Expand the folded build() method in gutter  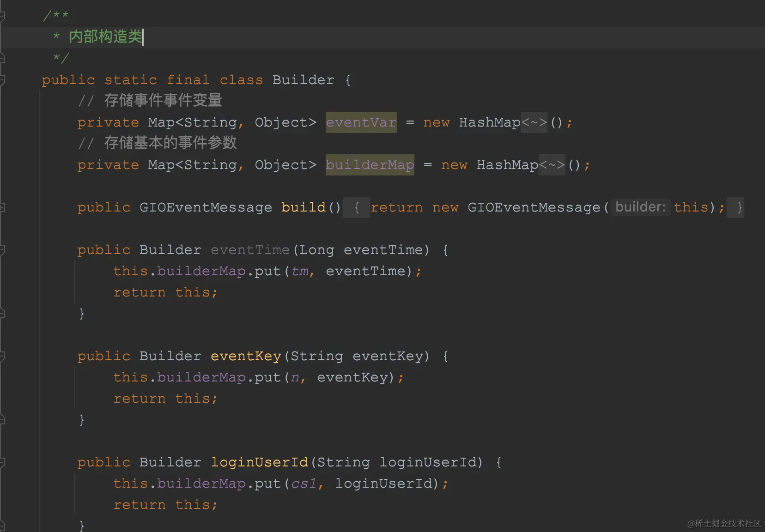pyautogui.click(x=2, y=207)
